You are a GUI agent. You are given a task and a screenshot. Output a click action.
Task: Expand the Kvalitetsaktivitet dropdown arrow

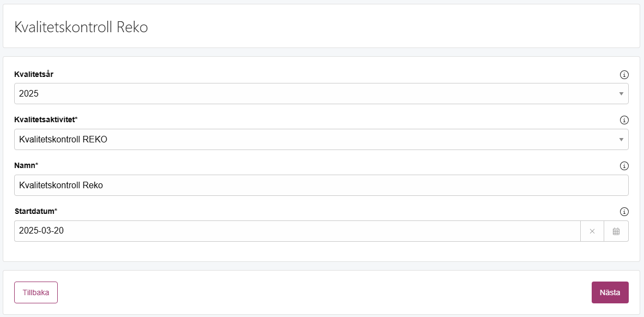click(x=621, y=139)
